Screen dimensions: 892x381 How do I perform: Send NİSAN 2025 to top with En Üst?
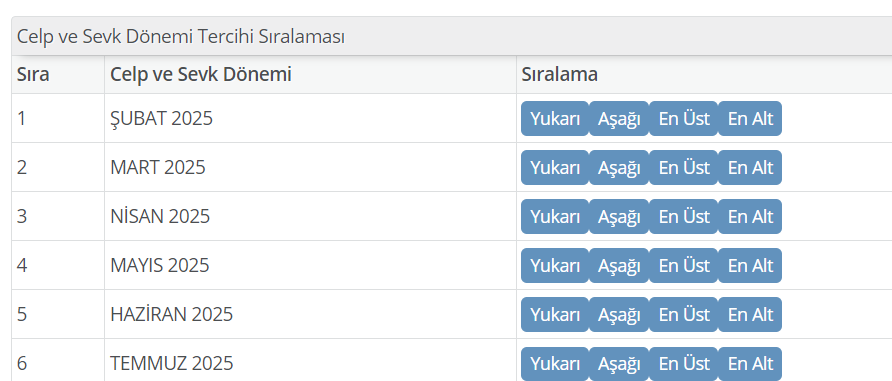[684, 216]
